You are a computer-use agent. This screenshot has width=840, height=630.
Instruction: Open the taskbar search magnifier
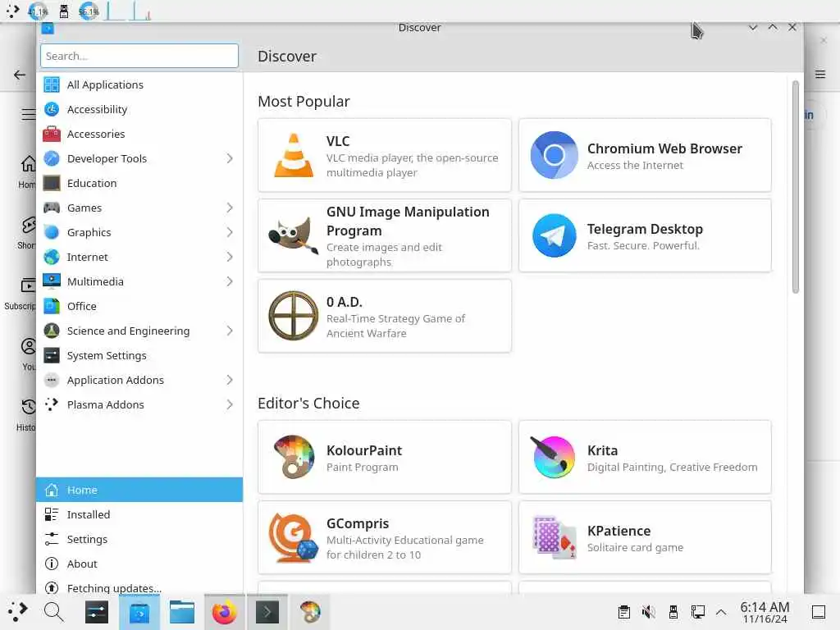[53, 612]
